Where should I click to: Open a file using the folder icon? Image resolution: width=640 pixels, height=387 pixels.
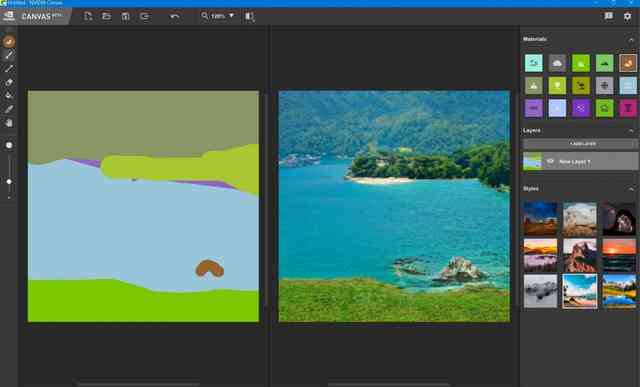coord(107,16)
